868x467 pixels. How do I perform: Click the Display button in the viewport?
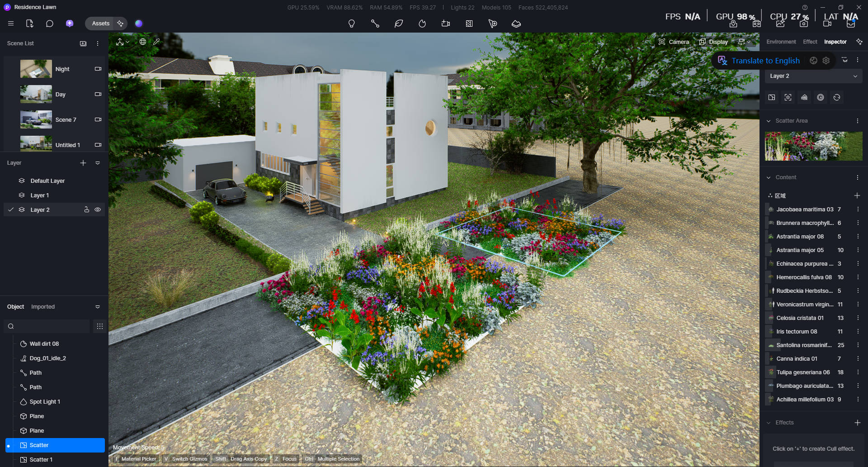[x=713, y=42]
